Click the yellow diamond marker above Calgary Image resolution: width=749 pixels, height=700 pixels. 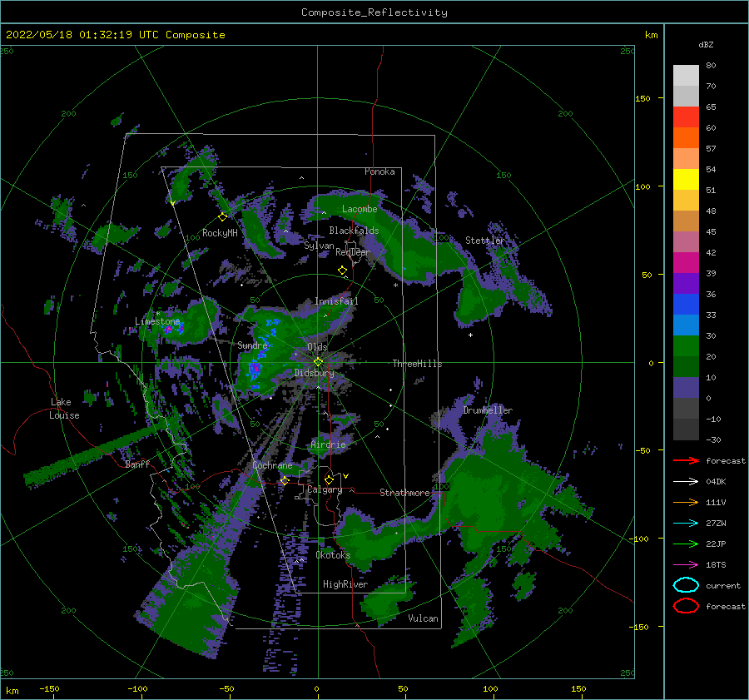coord(329,479)
